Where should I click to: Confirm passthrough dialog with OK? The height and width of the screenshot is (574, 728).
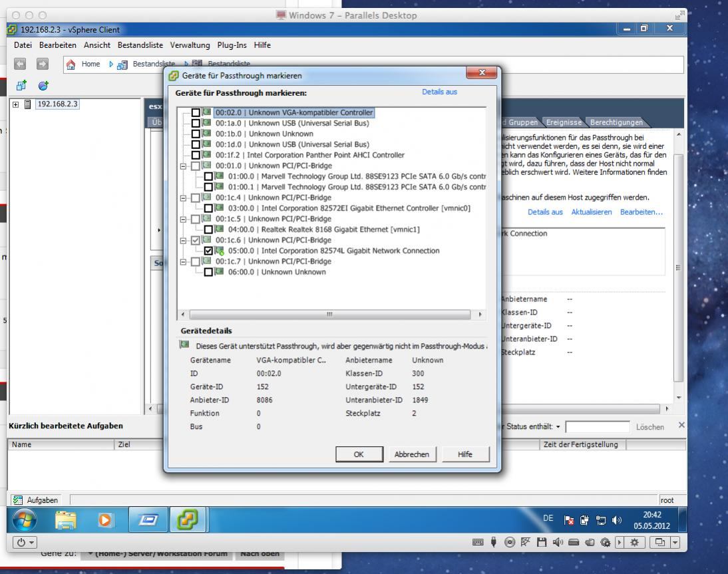click(359, 454)
